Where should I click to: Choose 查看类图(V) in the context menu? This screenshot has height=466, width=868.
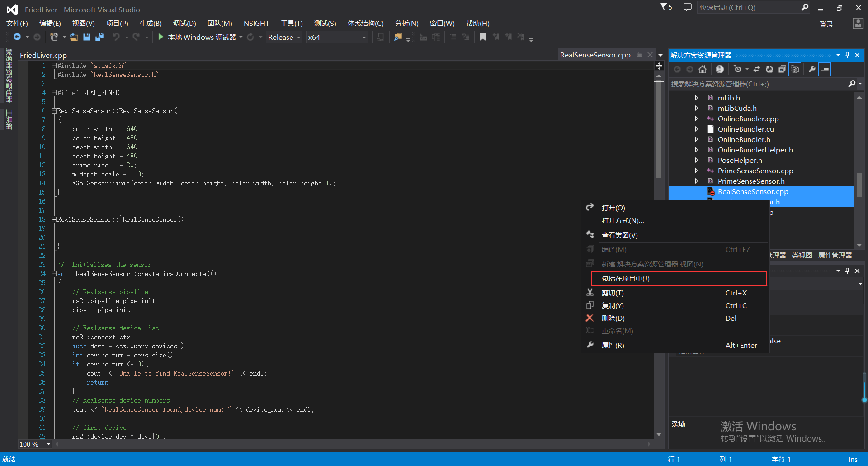pos(675,235)
